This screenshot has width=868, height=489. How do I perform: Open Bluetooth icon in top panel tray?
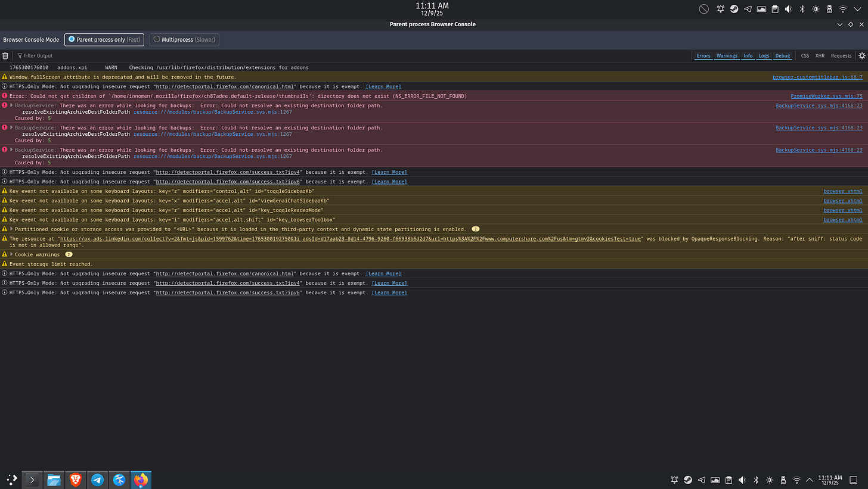click(x=802, y=9)
